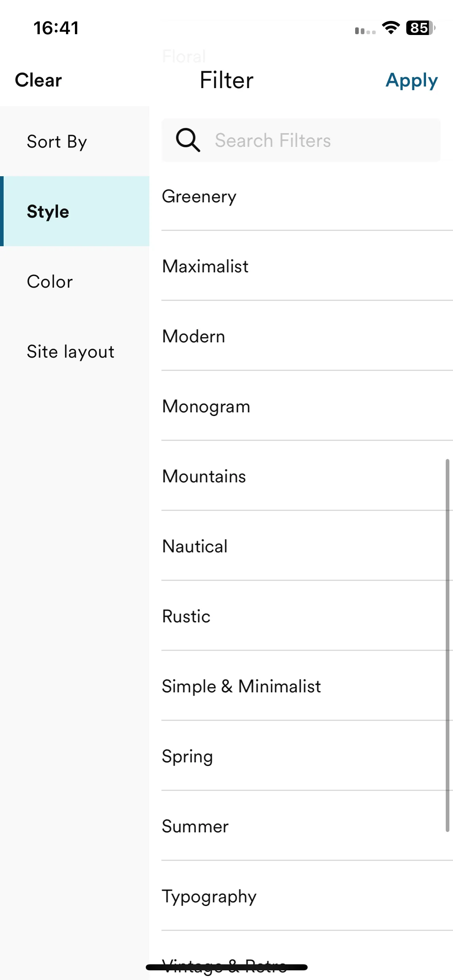Tap the battery indicator showing 85
453x980 pixels.
click(x=420, y=28)
